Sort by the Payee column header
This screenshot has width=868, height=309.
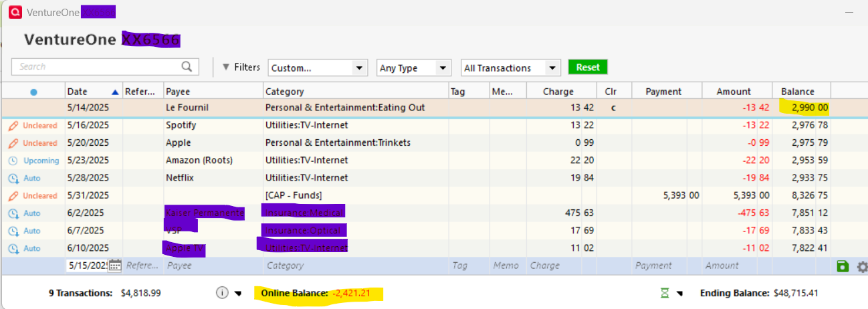tap(213, 92)
